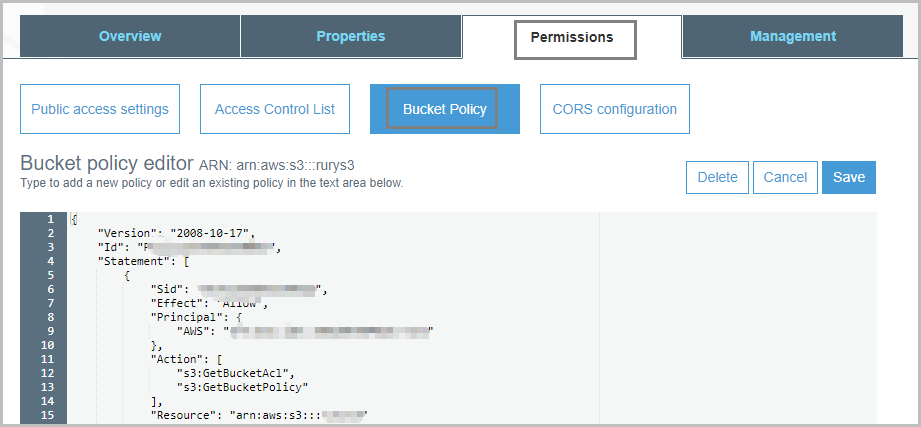
Task: Open CORS configuration
Action: click(614, 109)
